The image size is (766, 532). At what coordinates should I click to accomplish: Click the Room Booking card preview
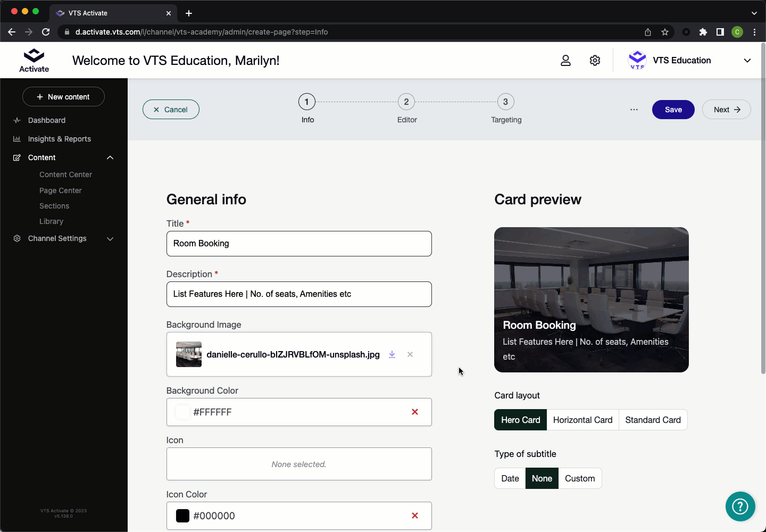(x=592, y=300)
